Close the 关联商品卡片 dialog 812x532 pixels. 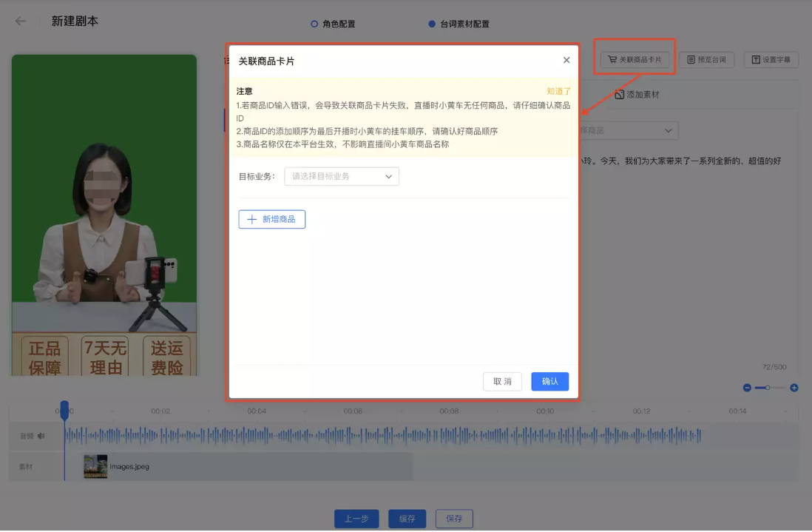[566, 60]
